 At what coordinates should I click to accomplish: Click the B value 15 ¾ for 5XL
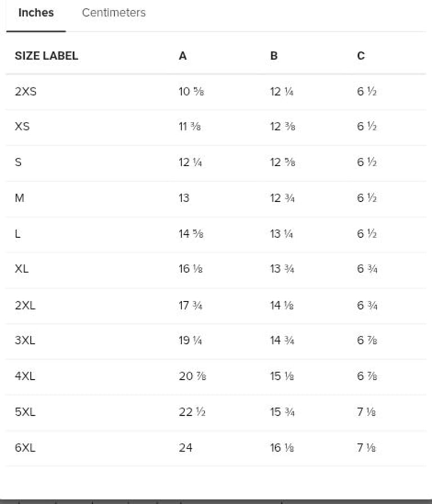coord(282,412)
